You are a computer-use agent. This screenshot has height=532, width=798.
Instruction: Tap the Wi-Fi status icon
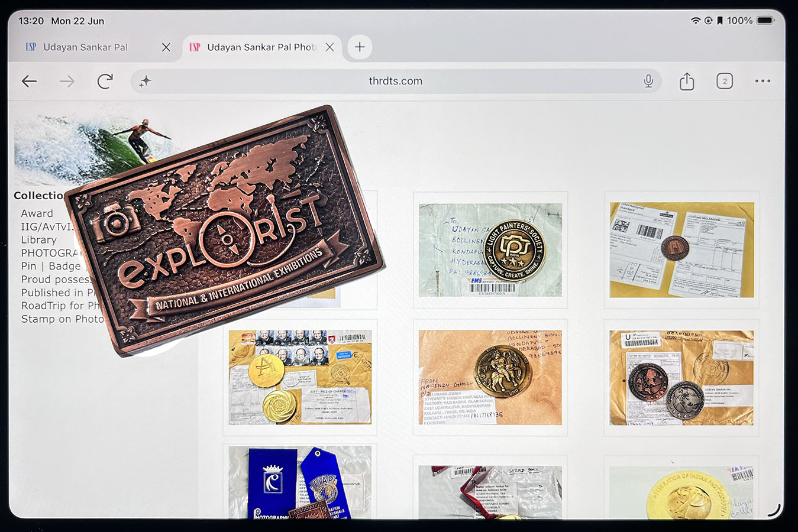[x=696, y=21]
